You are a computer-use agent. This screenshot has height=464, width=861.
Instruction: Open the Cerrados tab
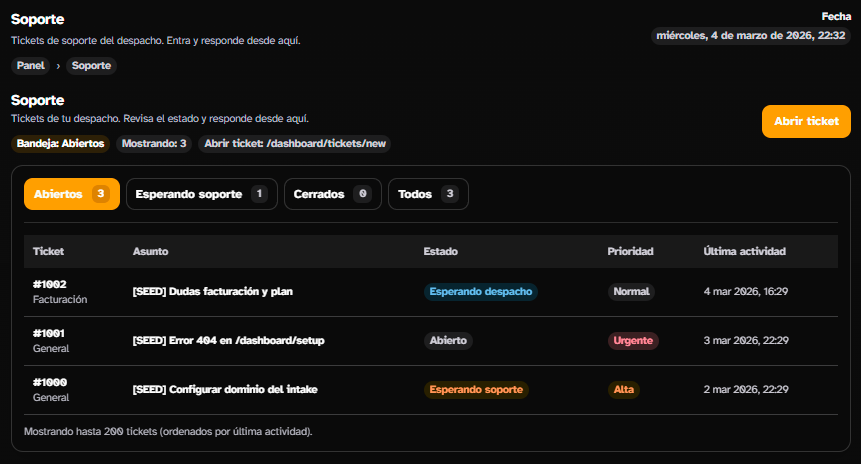[332, 194]
